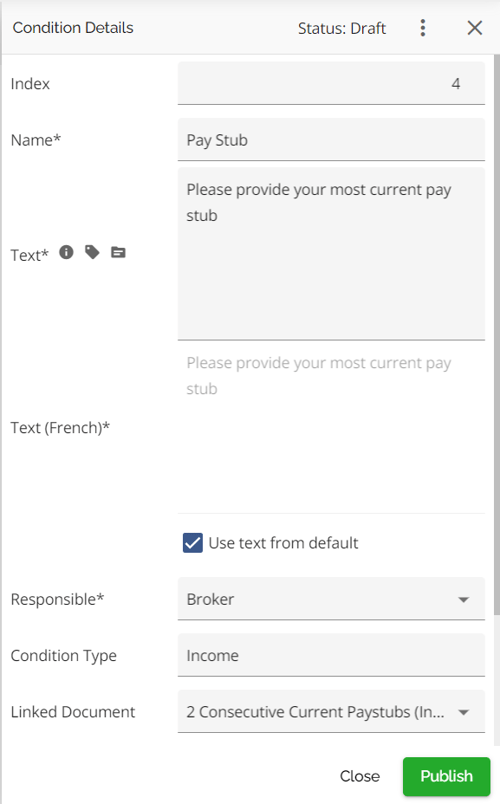
Task: Select the 2 Consecutive Current Paystubs option
Action: [315, 712]
